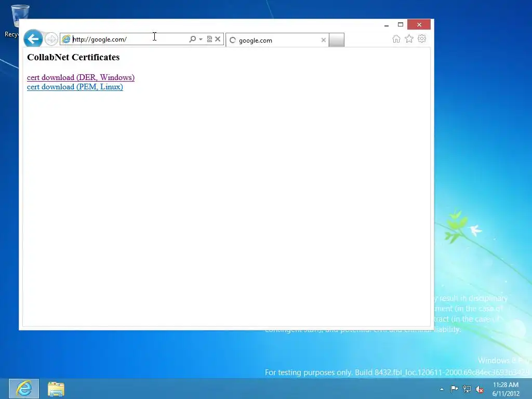Viewport: 532px width, 399px height.
Task: Open a new tab with the blank tab button
Action: 337,40
